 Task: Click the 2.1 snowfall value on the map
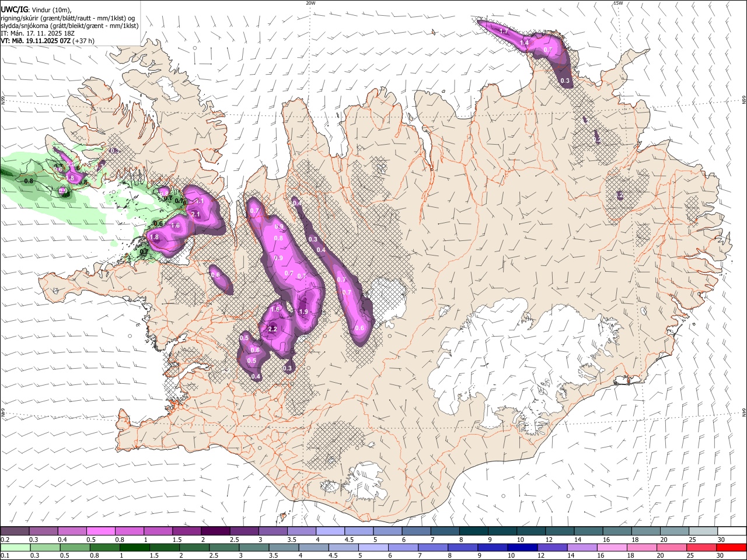196,215
